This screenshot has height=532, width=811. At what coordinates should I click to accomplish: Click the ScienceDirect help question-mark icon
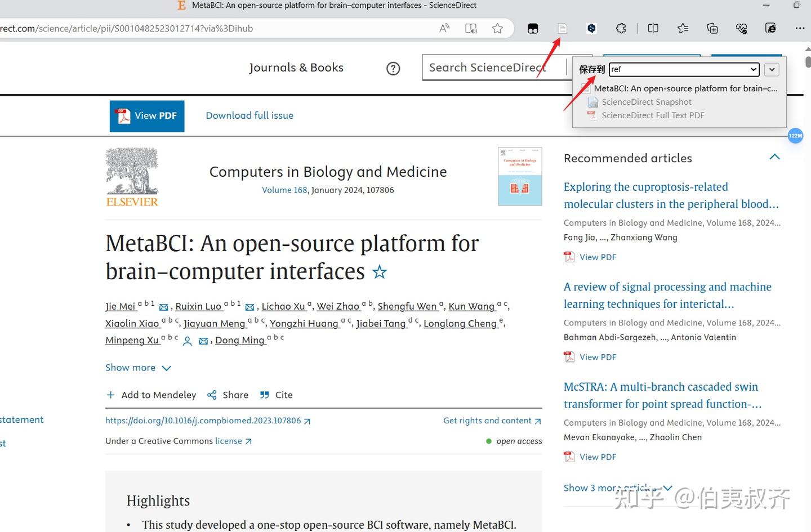[x=393, y=69]
